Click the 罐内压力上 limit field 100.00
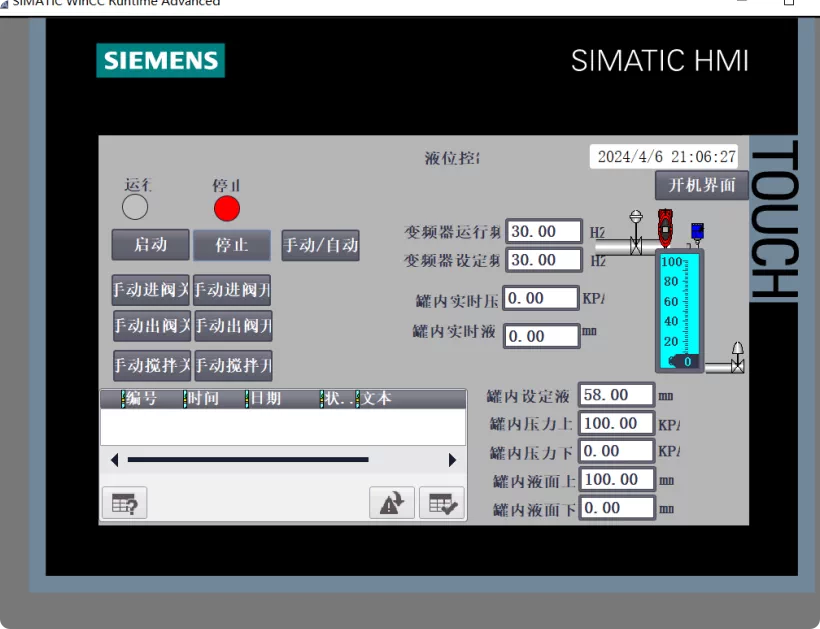The width and height of the screenshot is (820, 629). pos(617,423)
